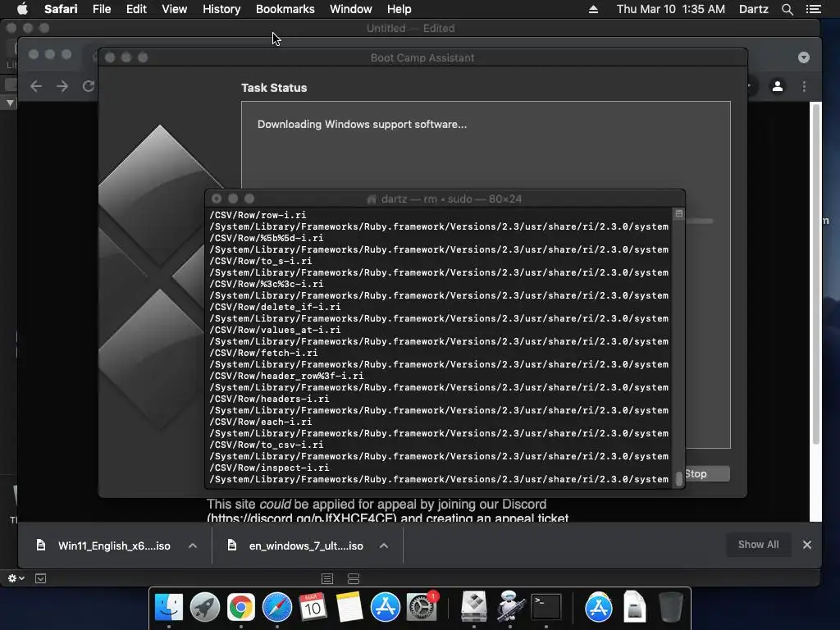Click the Terminal window scrollbar thumb
The width and height of the screenshot is (840, 630).
coord(678,478)
